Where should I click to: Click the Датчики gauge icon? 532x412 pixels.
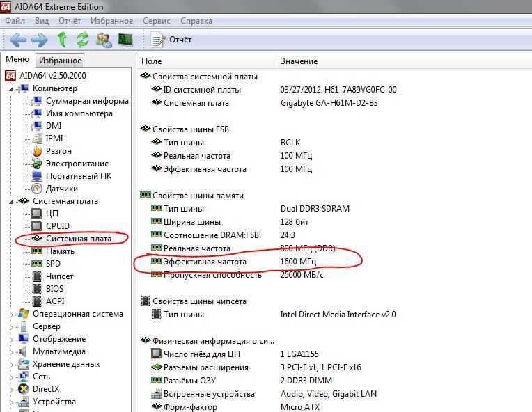click(37, 189)
